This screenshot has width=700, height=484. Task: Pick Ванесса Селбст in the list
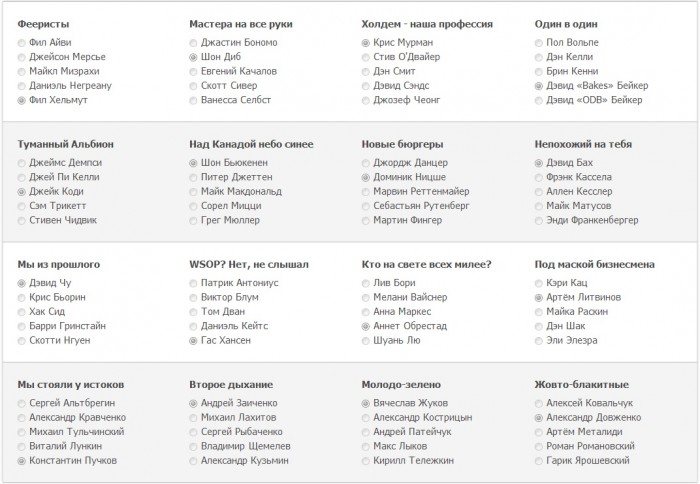click(195, 100)
